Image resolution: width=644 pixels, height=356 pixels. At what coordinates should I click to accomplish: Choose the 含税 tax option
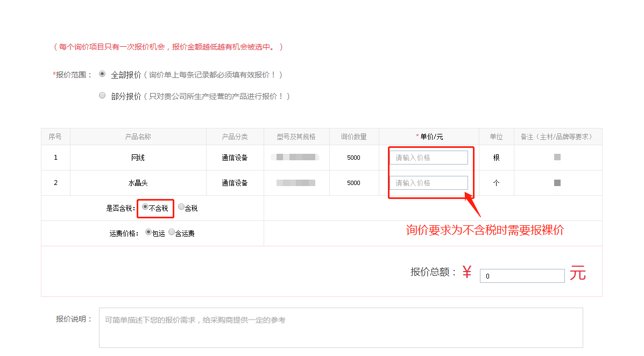click(x=181, y=207)
